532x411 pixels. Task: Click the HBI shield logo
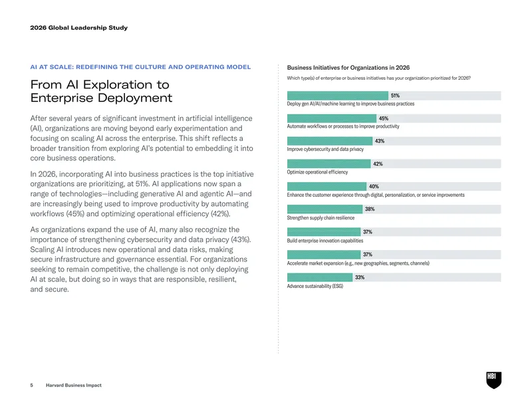point(493,380)
